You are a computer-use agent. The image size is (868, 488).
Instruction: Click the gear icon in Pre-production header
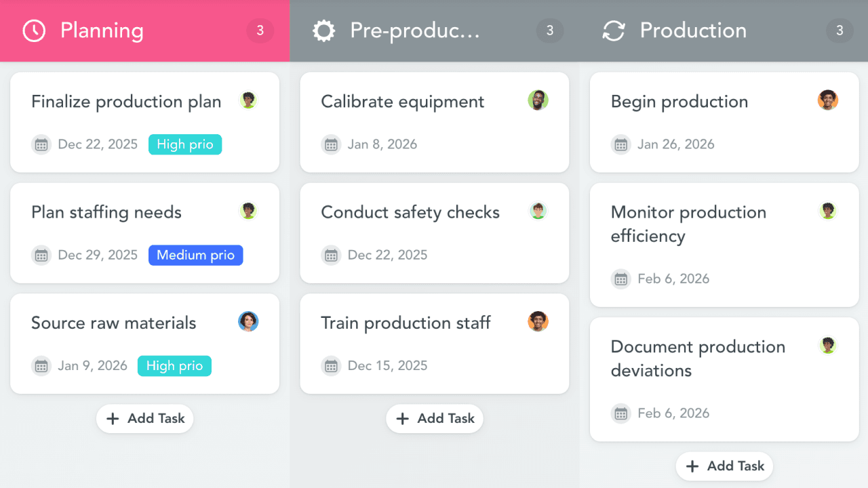pos(323,30)
